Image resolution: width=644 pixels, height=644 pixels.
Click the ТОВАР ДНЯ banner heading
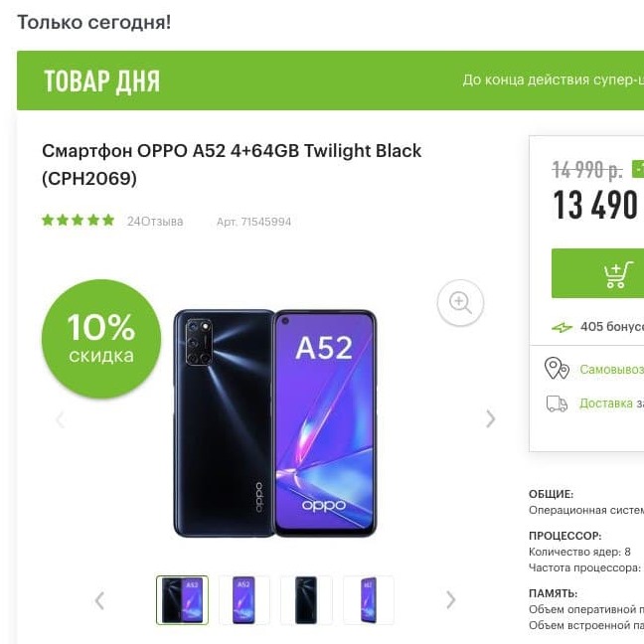[102, 81]
